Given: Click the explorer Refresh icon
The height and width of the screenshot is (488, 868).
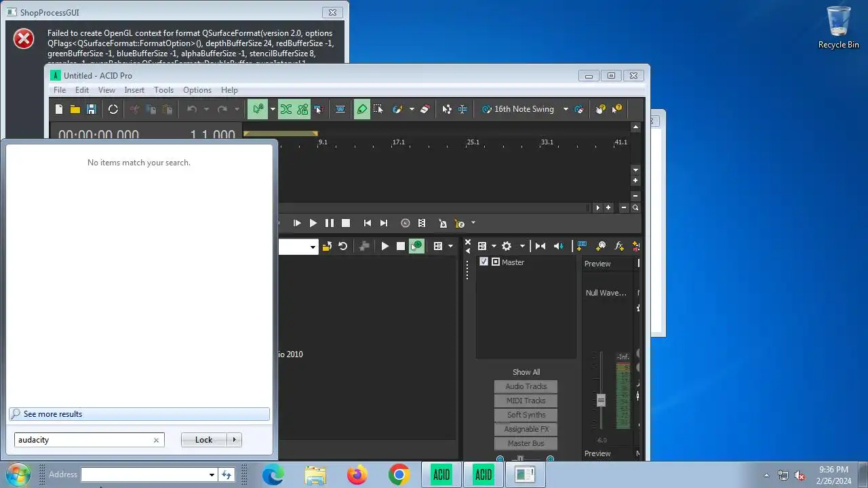Looking at the screenshot, I should 343,246.
